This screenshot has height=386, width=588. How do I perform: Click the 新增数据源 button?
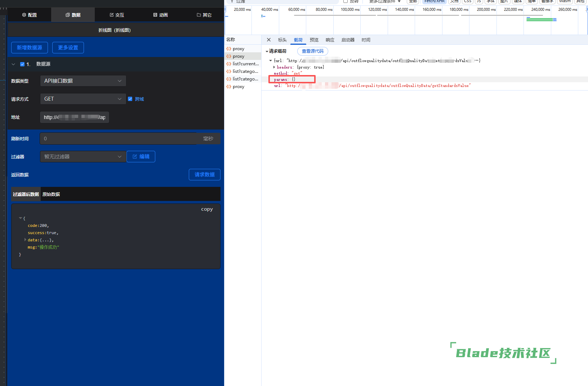point(30,48)
